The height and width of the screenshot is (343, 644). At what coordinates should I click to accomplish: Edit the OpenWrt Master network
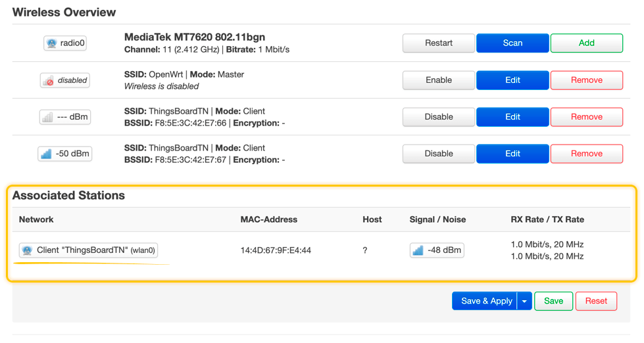512,80
